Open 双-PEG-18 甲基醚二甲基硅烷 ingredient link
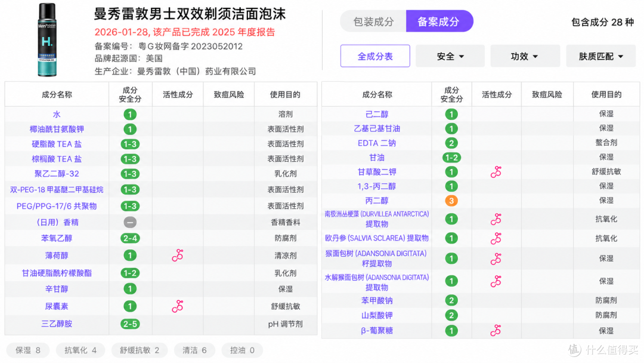The height and width of the screenshot is (363, 644). 57,189
